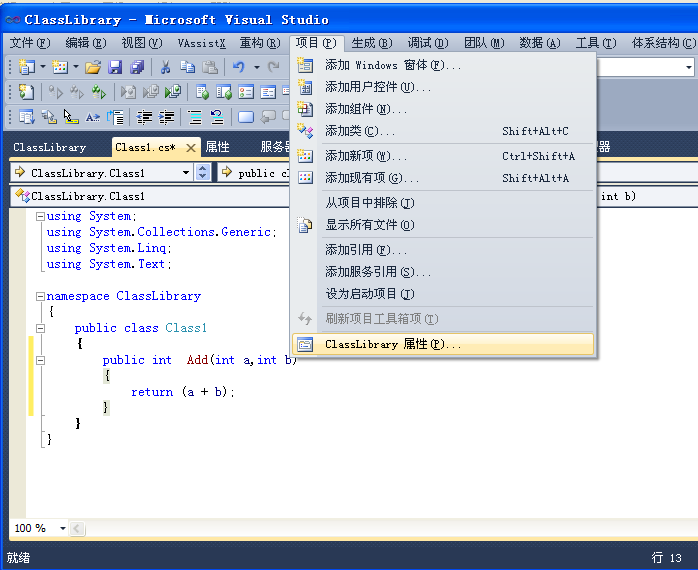698x570 pixels.
Task: Click the Open File folder icon
Action: [93, 67]
